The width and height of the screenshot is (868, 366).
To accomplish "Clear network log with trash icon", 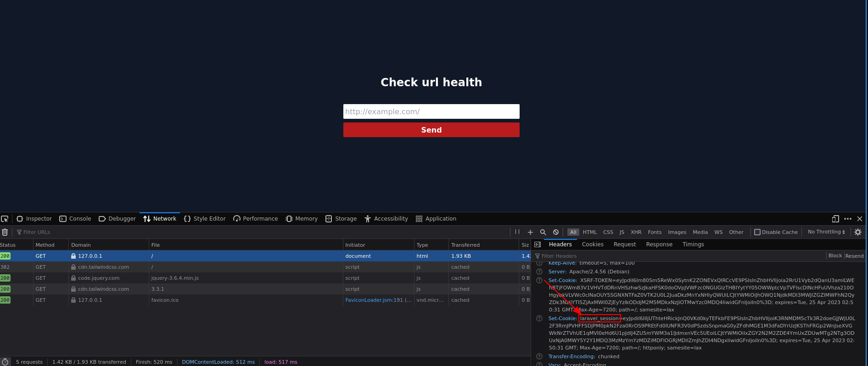I will [x=5, y=232].
